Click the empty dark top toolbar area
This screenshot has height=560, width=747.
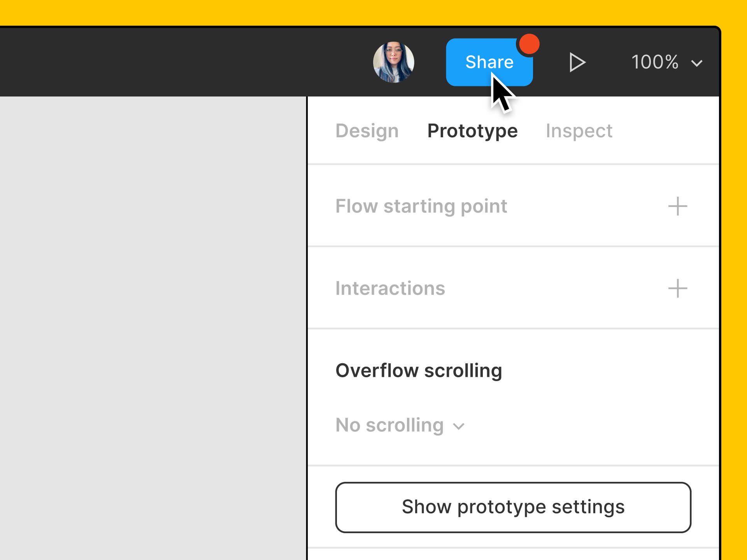pos(183,62)
